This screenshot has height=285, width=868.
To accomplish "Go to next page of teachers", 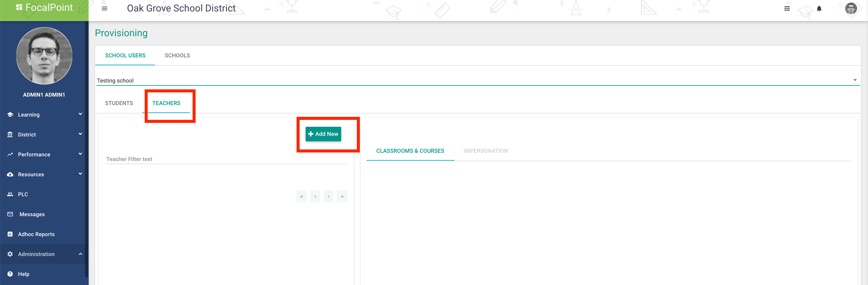I will [329, 196].
